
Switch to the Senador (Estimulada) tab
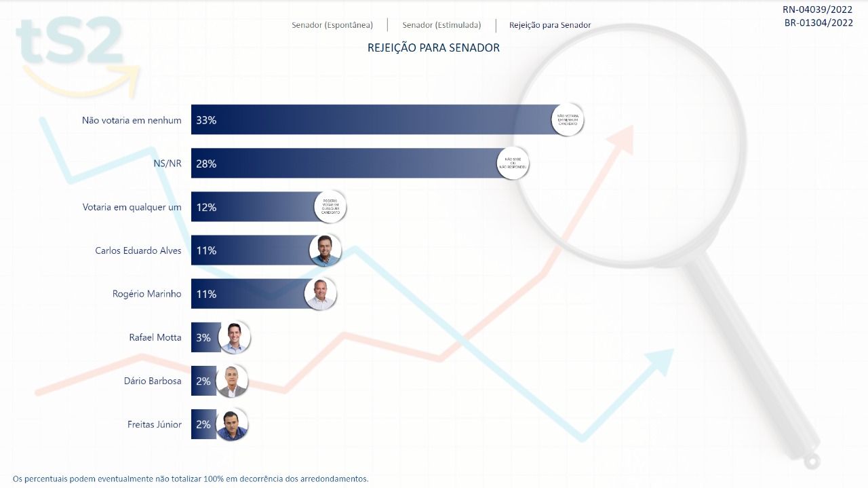441,25
